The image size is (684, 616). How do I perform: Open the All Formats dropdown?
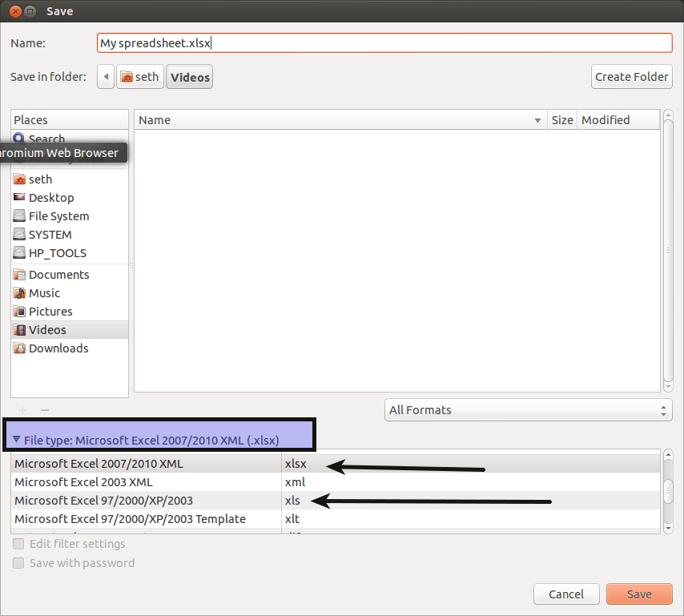(528, 409)
